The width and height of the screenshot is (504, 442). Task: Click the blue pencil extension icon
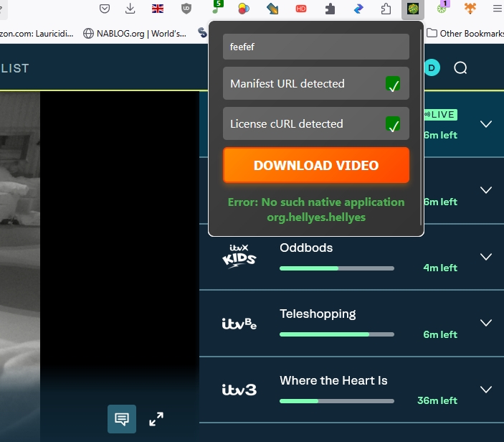click(272, 9)
